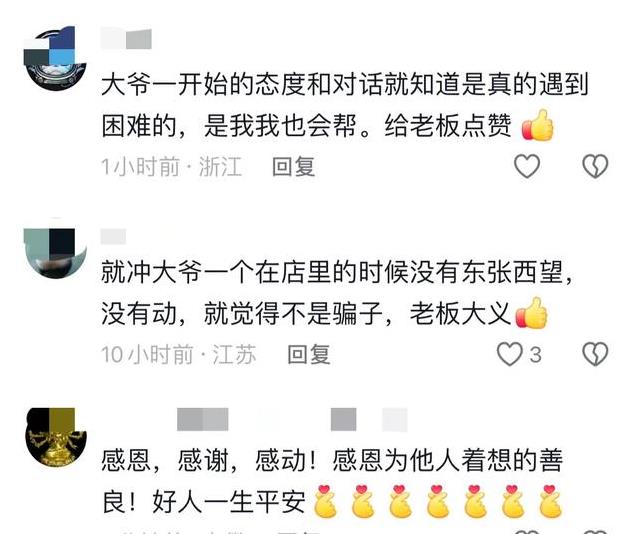Tap the 10小时前 · 江苏 timestamp
Screen dimensions: 636x534
click(x=178, y=354)
